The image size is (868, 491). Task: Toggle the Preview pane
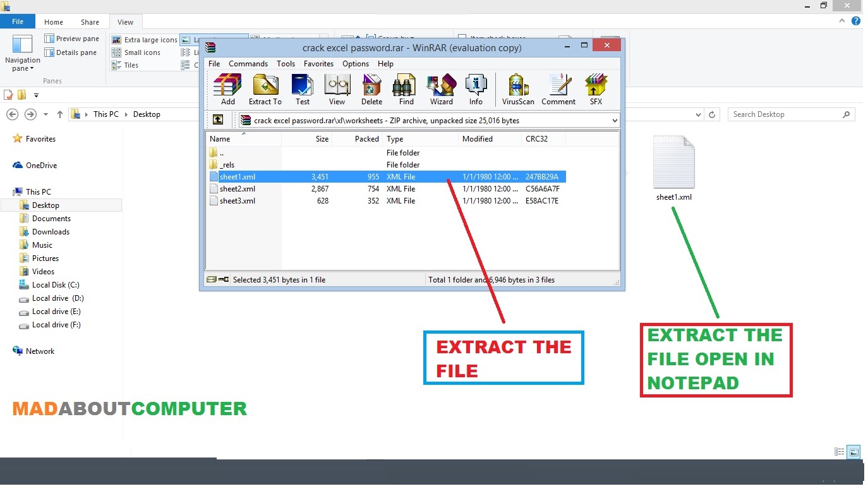[71, 39]
